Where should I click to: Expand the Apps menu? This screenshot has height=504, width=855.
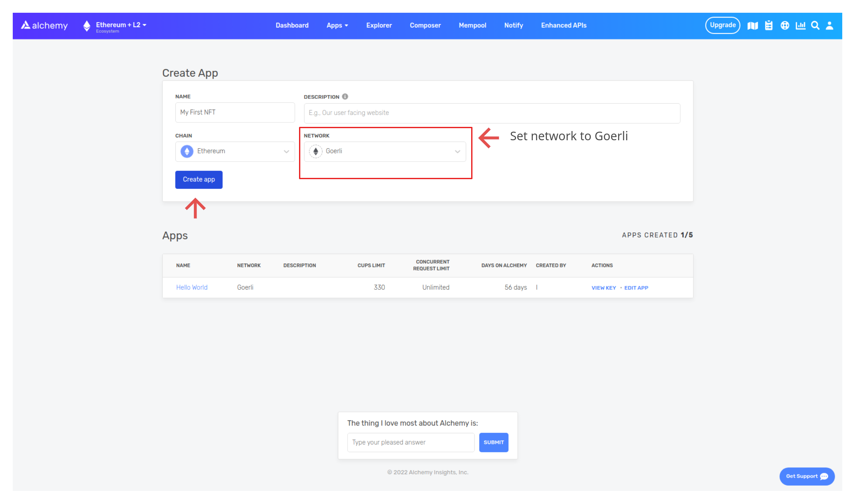coord(337,26)
